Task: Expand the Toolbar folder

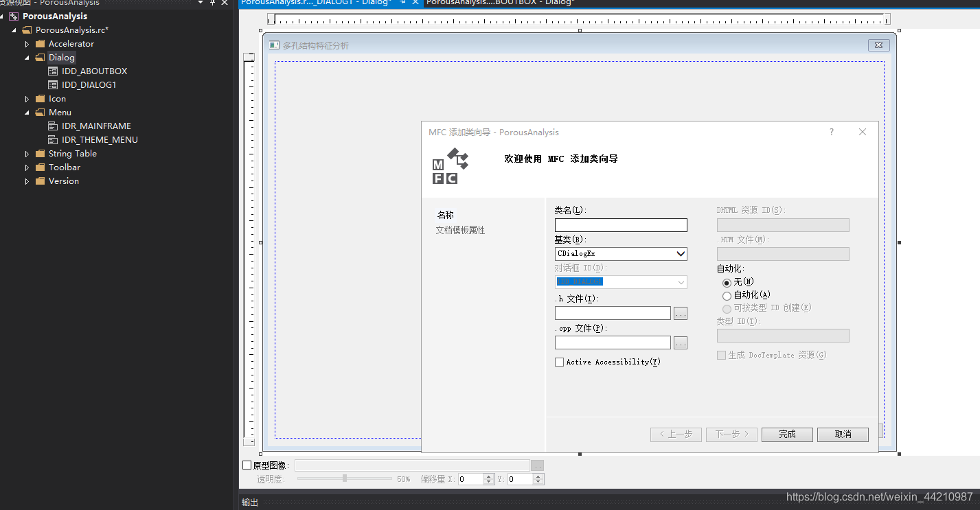Action: tap(27, 167)
